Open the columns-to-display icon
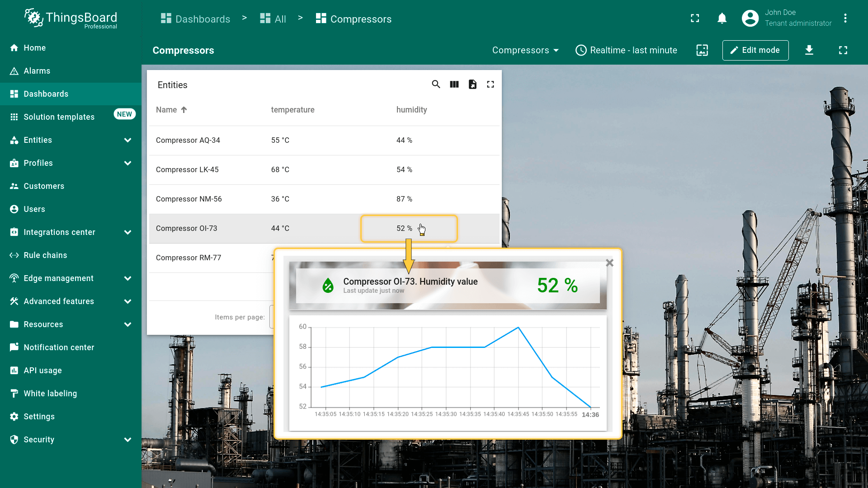The height and width of the screenshot is (488, 868). [454, 84]
